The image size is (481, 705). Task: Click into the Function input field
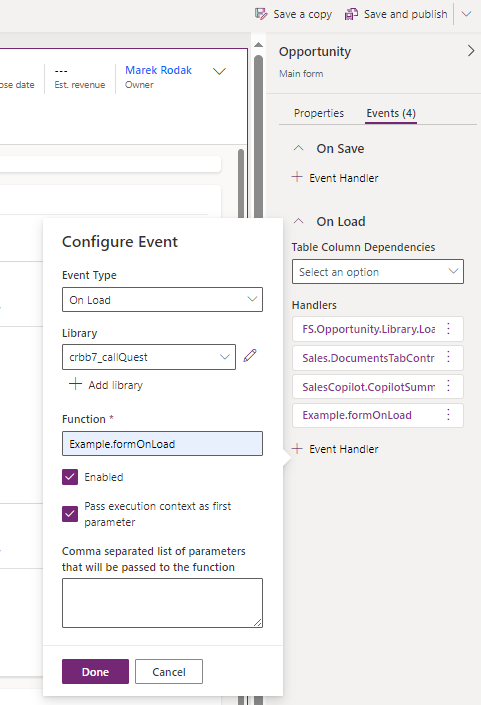click(x=162, y=444)
